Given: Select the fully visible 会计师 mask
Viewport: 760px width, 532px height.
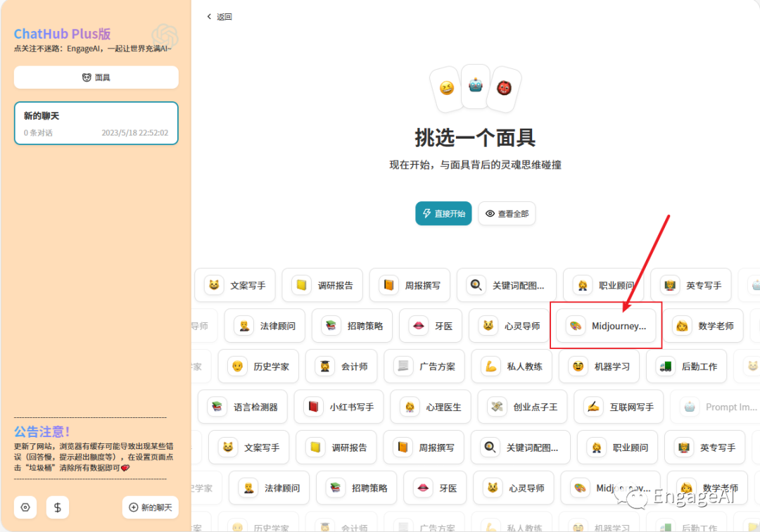Looking at the screenshot, I should 341,367.
